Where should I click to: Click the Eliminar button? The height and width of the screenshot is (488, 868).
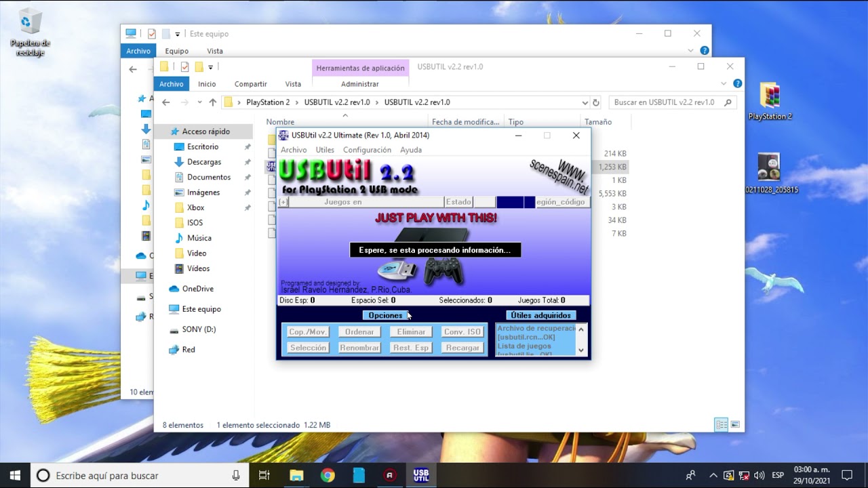click(x=411, y=332)
